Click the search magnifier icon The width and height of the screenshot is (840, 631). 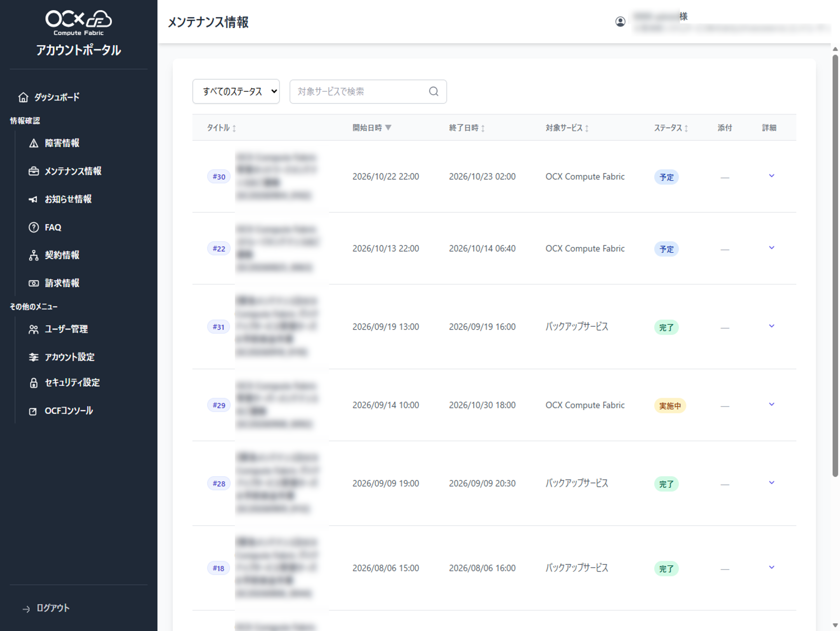point(434,92)
